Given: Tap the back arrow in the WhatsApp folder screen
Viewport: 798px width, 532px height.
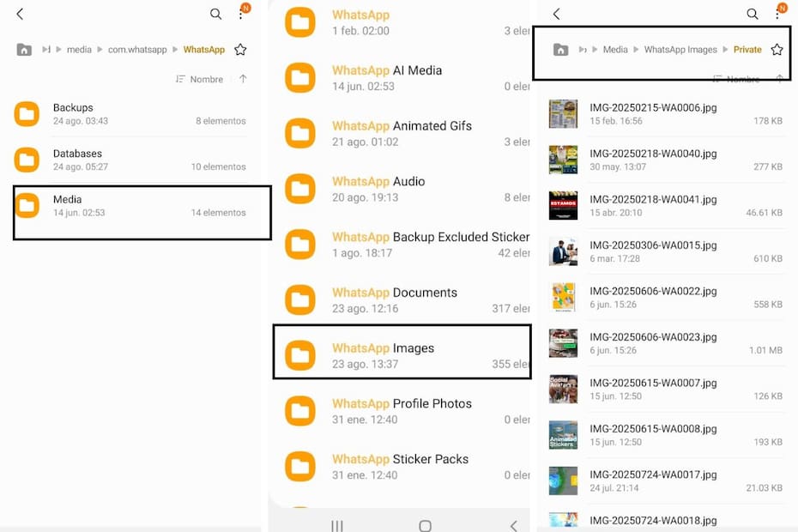Looking at the screenshot, I should coord(20,14).
